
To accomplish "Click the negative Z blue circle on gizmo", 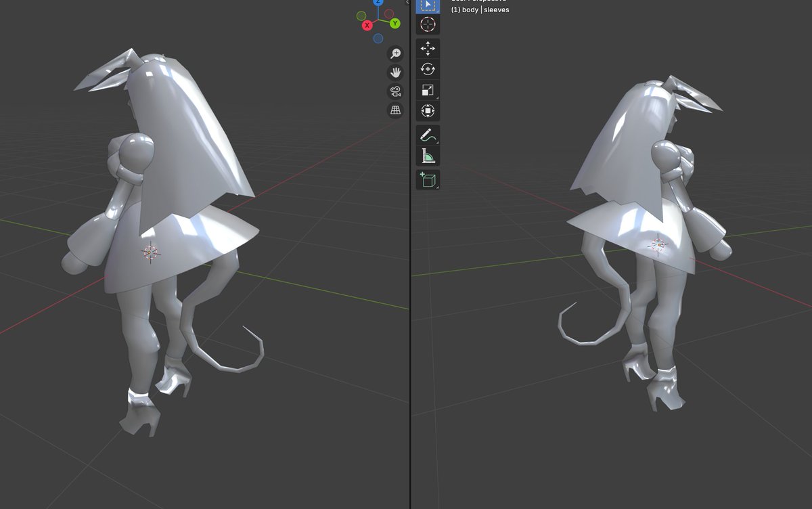I will coord(378,39).
